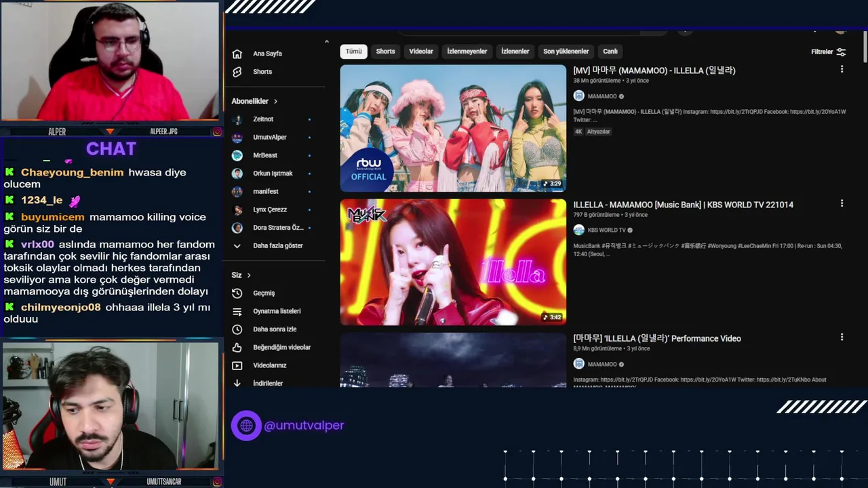Open MAMAMOO channel name under MV video
This screenshot has width=868, height=488.
tap(602, 97)
